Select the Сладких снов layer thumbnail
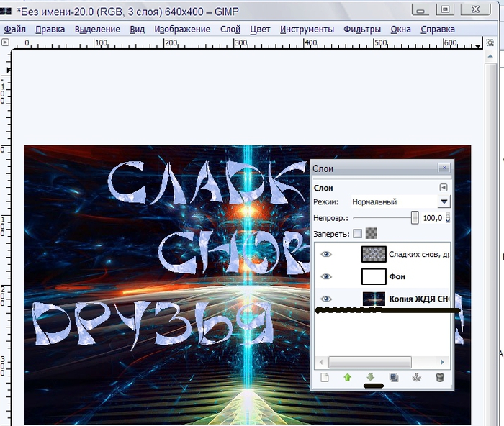The width and height of the screenshot is (504, 426). click(x=374, y=255)
